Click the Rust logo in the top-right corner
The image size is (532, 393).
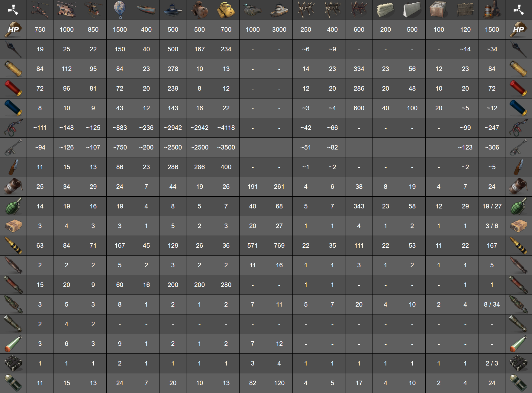[518, 10]
